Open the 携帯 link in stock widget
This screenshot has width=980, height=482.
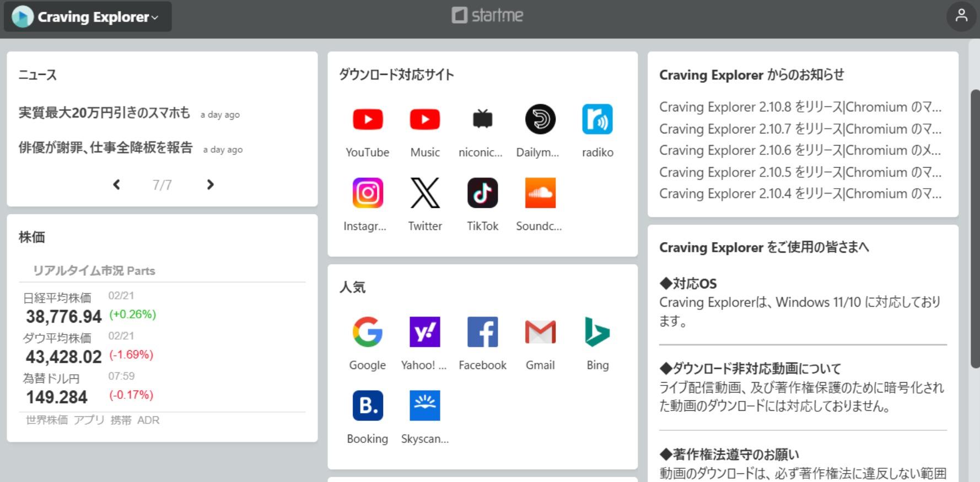tap(121, 420)
